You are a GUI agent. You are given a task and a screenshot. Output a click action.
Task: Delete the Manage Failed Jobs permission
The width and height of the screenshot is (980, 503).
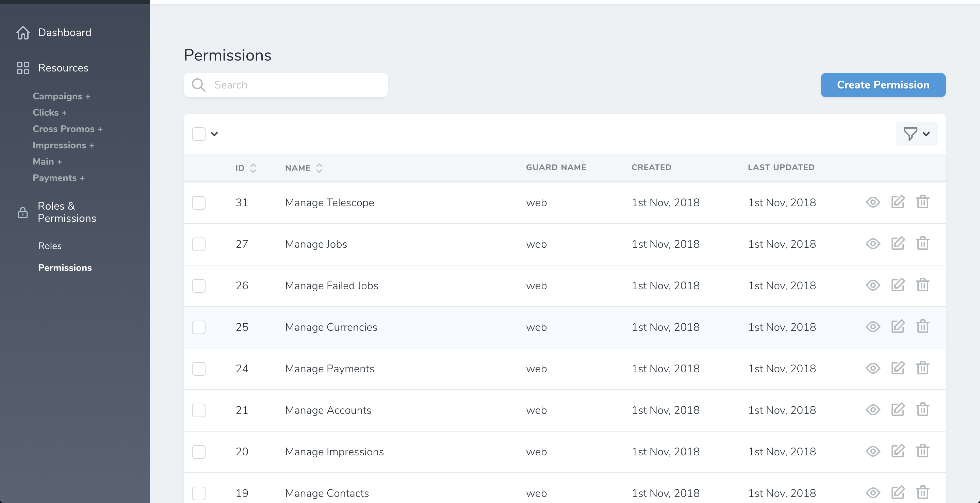click(922, 285)
